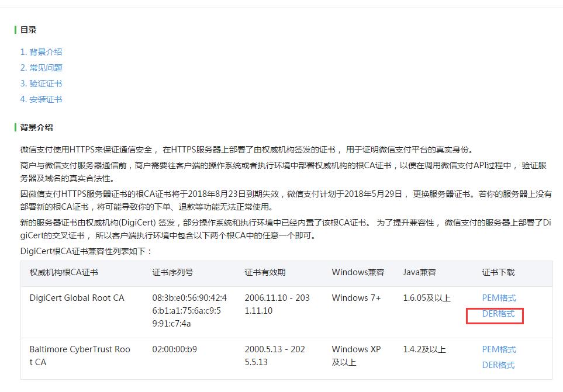This screenshot has width=563, height=392.
Task: Download Baltimore CyberTrust Root DER格式
Action: 498,365
